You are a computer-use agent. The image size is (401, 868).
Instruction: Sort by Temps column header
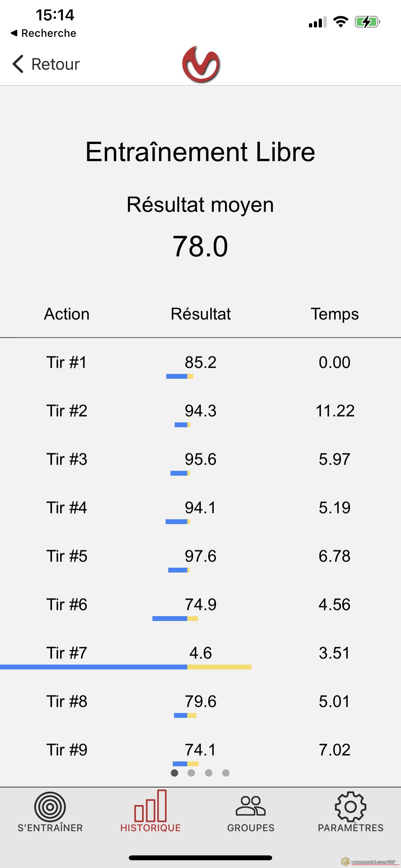pos(334,314)
